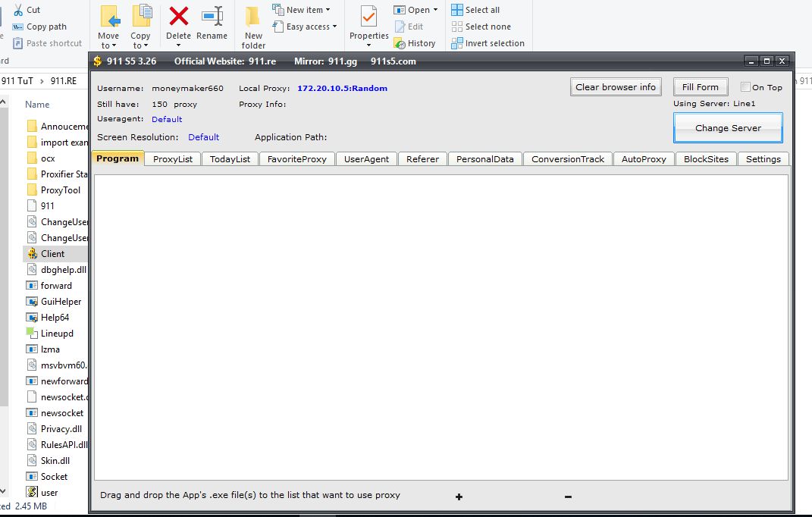812x517 pixels.
Task: Expand the Move to dropdown arrow
Action: point(114,45)
